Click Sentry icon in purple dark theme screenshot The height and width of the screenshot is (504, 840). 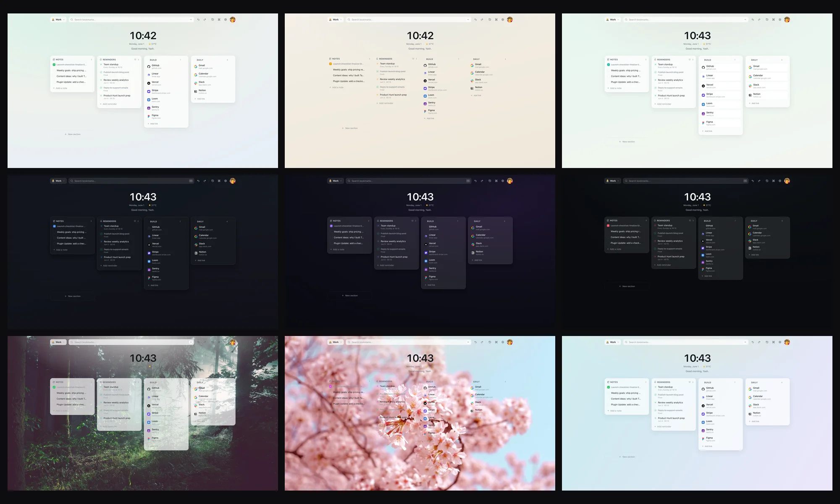coord(426,269)
